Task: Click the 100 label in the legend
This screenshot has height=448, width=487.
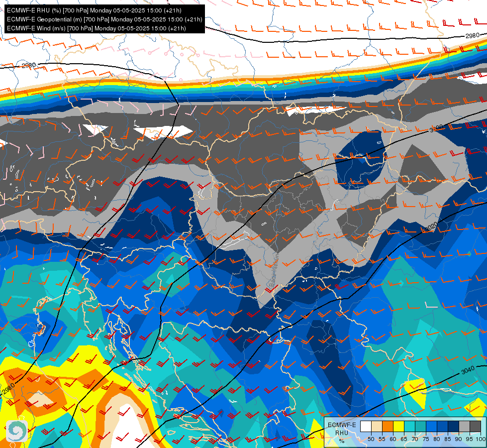Action: [x=481, y=440]
